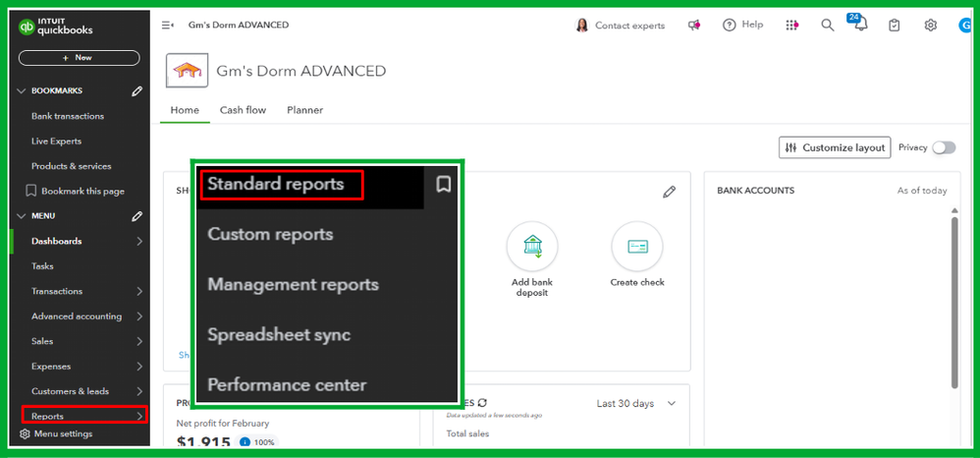Image resolution: width=980 pixels, height=458 pixels.
Task: Switch to the Home tab
Action: (185, 110)
